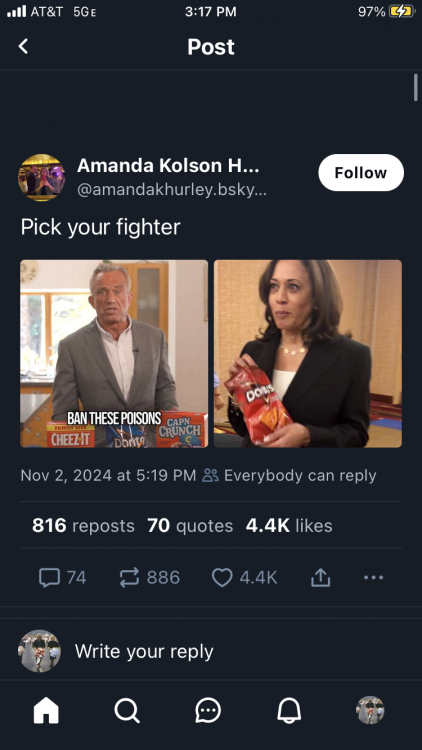The height and width of the screenshot is (750, 422).
Task: Open the image of the Doritos bag
Action: click(x=308, y=353)
